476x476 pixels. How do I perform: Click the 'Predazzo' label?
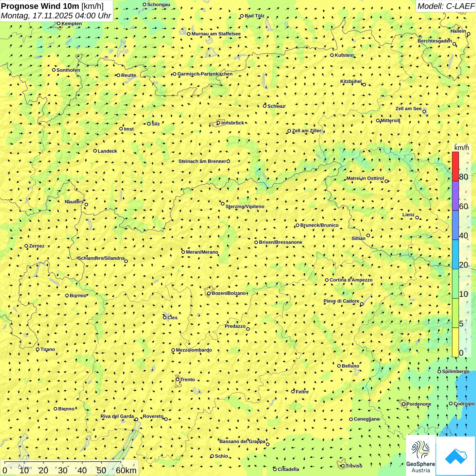(x=235, y=326)
